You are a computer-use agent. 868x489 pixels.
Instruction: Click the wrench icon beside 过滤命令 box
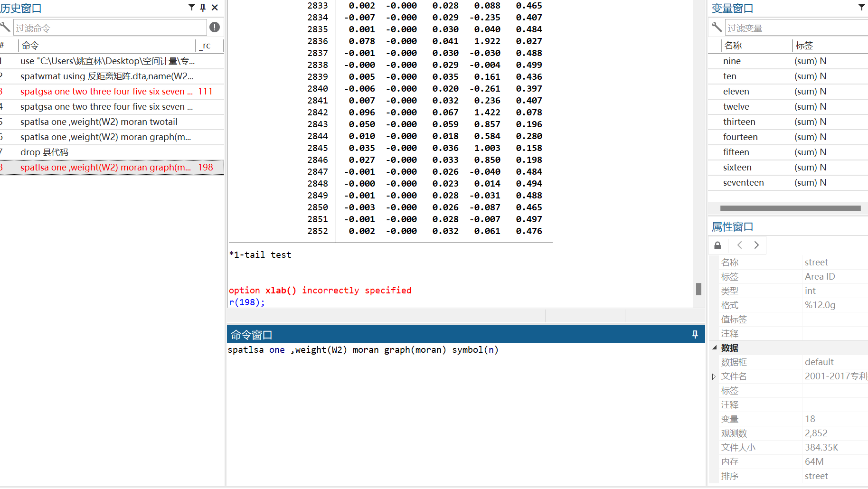pos(6,27)
